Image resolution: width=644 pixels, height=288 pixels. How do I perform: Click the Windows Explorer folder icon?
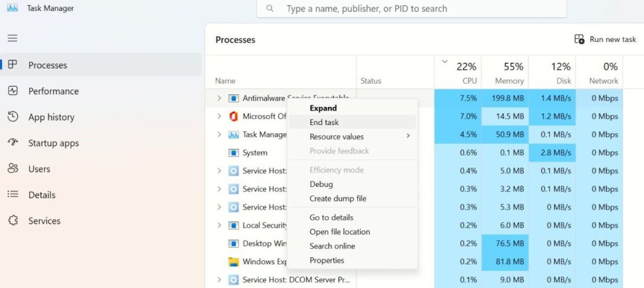click(233, 262)
